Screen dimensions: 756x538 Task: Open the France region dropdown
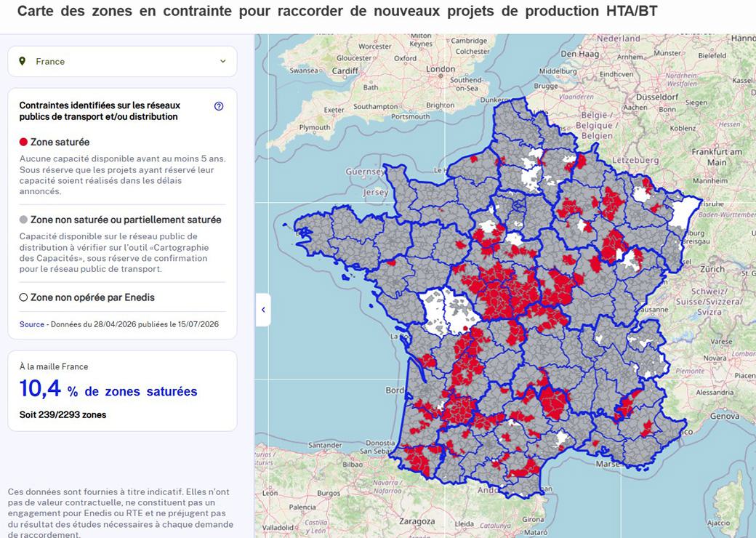[x=122, y=61]
